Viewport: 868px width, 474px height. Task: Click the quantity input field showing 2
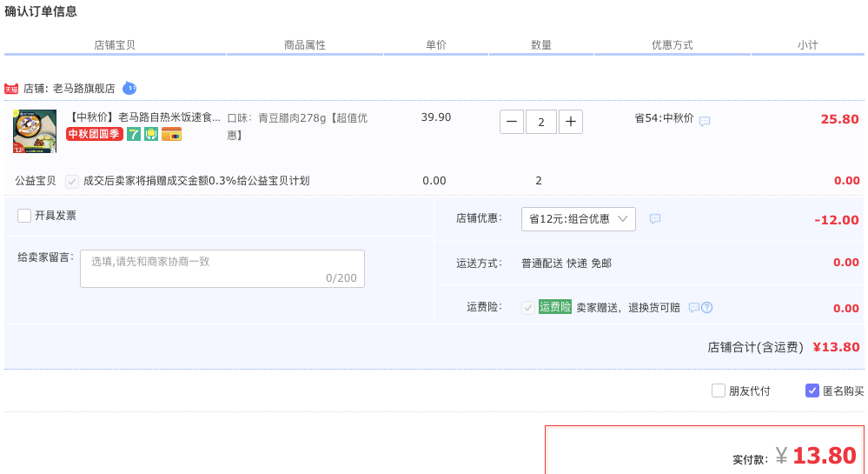[x=540, y=122]
